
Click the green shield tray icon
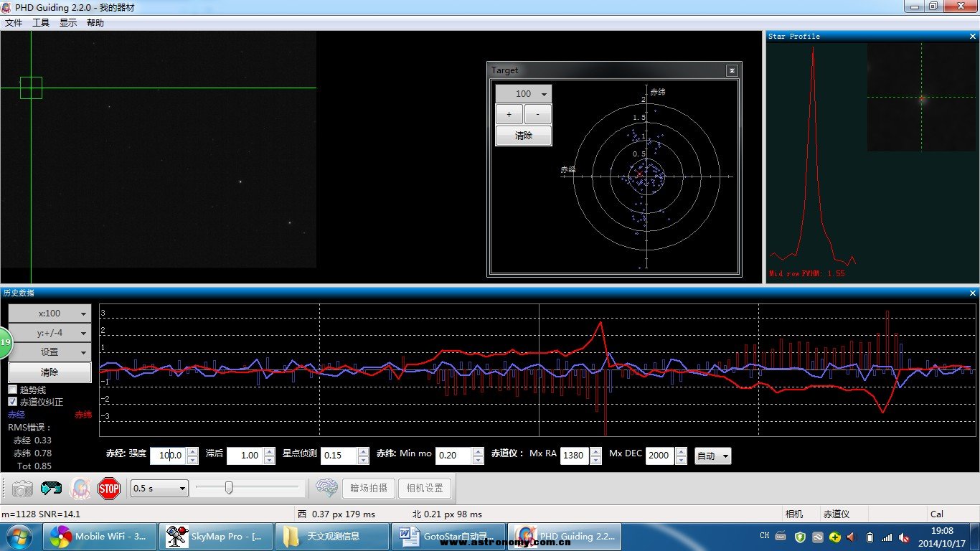tap(800, 537)
